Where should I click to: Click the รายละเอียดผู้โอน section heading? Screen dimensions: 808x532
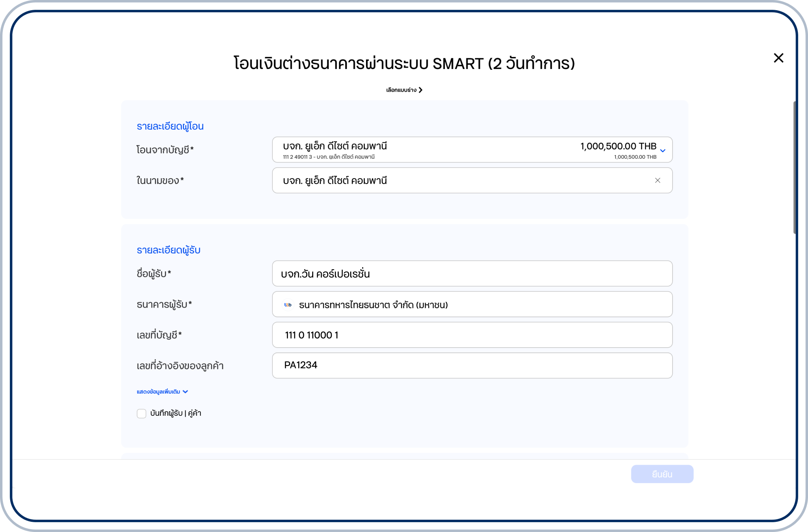pyautogui.click(x=170, y=126)
